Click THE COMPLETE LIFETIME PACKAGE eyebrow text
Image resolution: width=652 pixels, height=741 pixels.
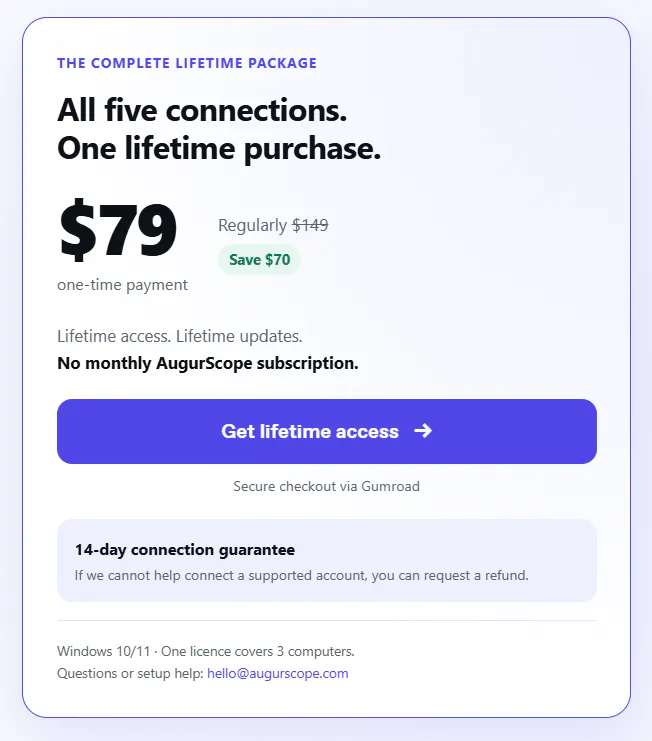(187, 63)
